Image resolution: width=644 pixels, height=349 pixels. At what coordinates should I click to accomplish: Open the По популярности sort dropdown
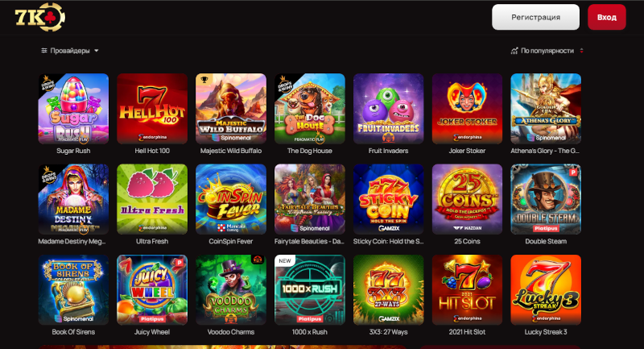point(547,51)
